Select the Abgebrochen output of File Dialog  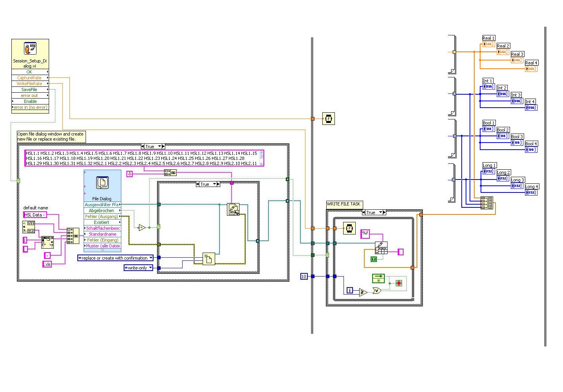tap(102, 211)
